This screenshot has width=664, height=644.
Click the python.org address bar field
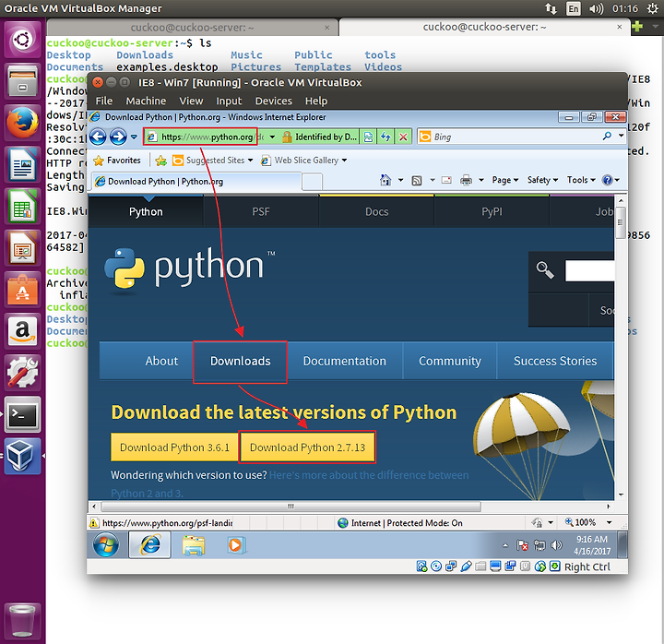pyautogui.click(x=206, y=137)
